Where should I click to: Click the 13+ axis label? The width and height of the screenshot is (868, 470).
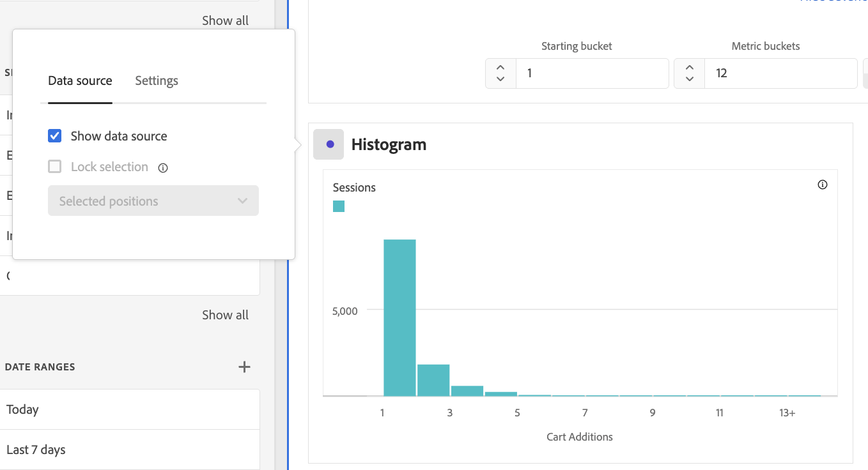click(x=787, y=413)
